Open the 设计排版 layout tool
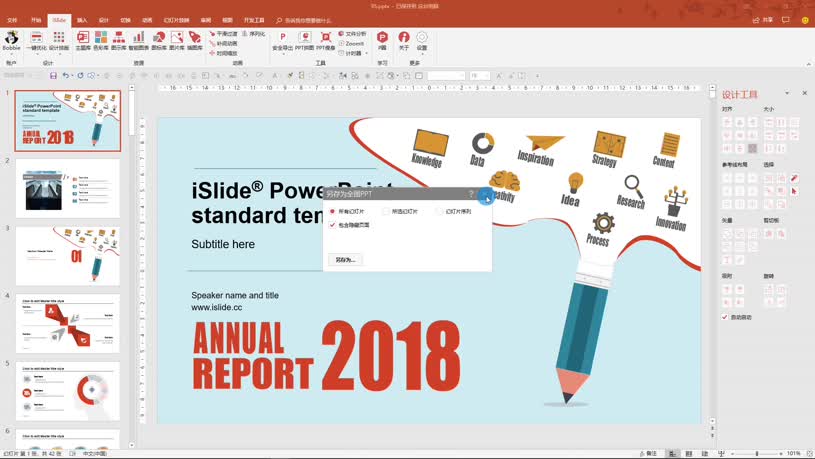 coord(59,41)
